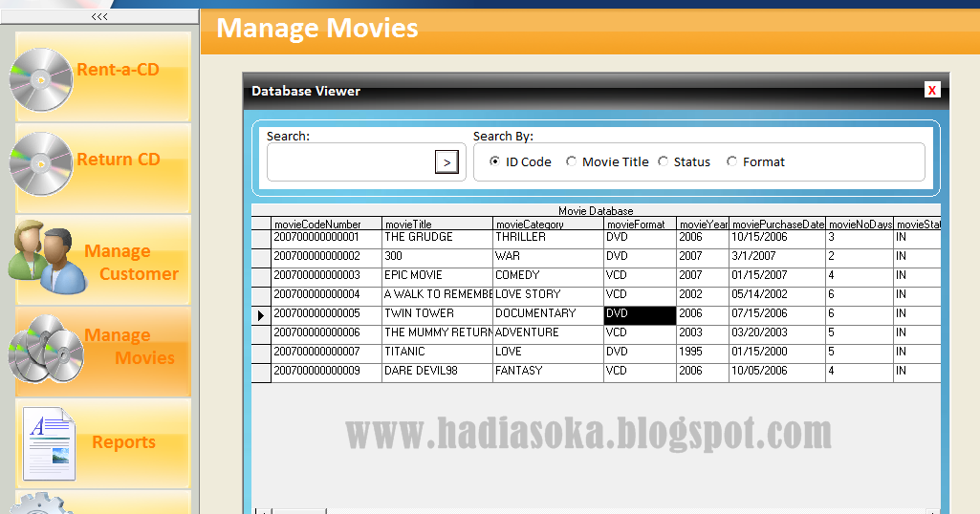Viewport: 980px width, 514px height.
Task: Click the EPIC MOVIE title cell
Action: click(438, 277)
